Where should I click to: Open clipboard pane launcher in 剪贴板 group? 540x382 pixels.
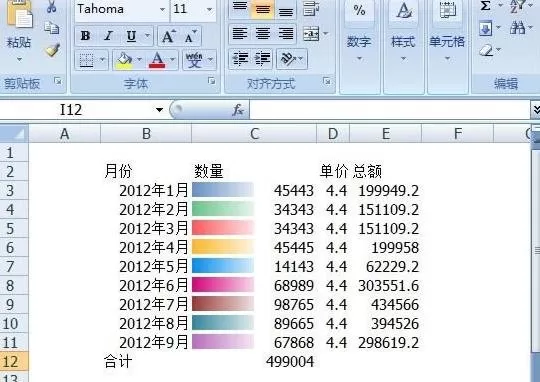pyautogui.click(x=58, y=81)
